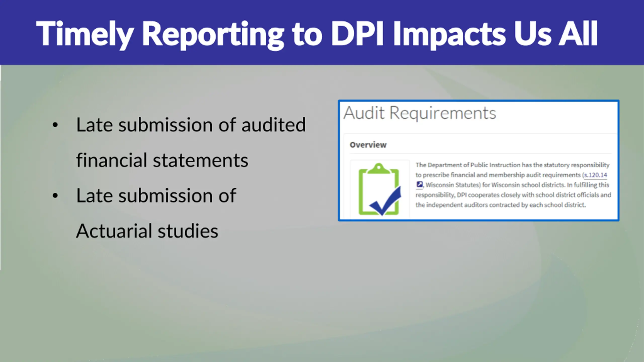The width and height of the screenshot is (644, 362).
Task: Click the external link icon before Wisconsin Statutes
Action: [419, 185]
